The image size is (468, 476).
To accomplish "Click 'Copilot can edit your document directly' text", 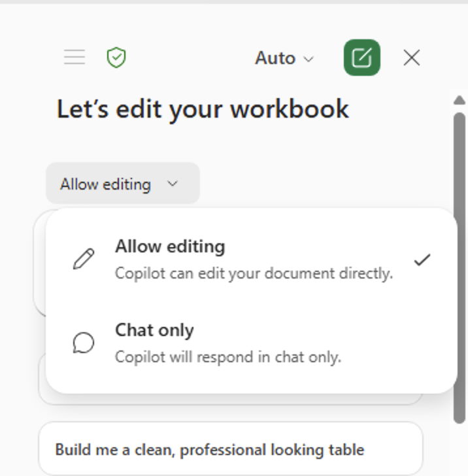I will pyautogui.click(x=254, y=273).
